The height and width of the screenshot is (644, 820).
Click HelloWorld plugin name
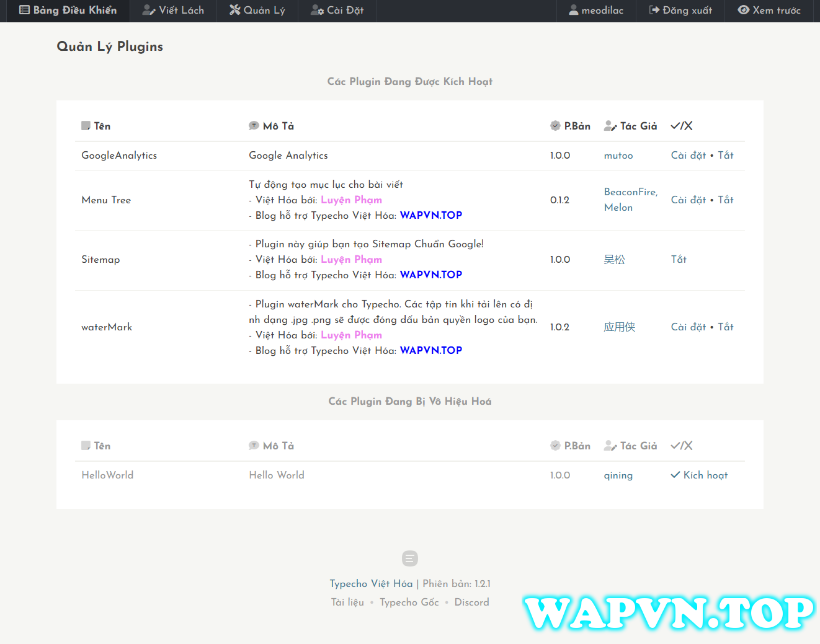coord(107,475)
